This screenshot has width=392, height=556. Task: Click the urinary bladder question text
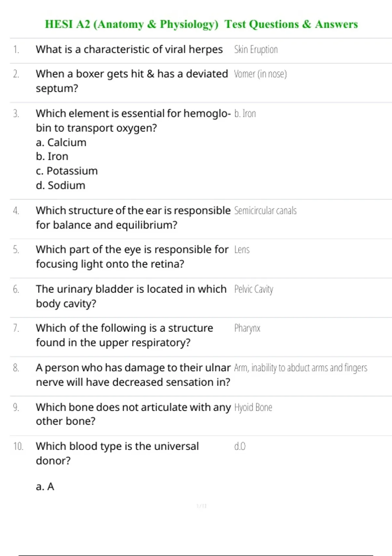tap(131, 296)
